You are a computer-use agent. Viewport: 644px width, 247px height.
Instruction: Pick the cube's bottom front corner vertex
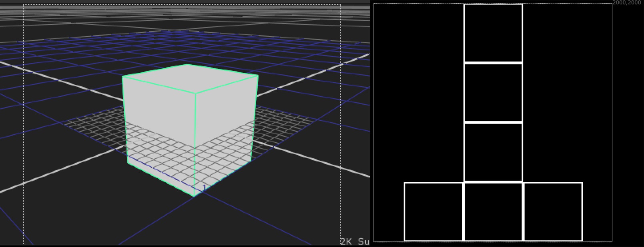click(x=194, y=196)
